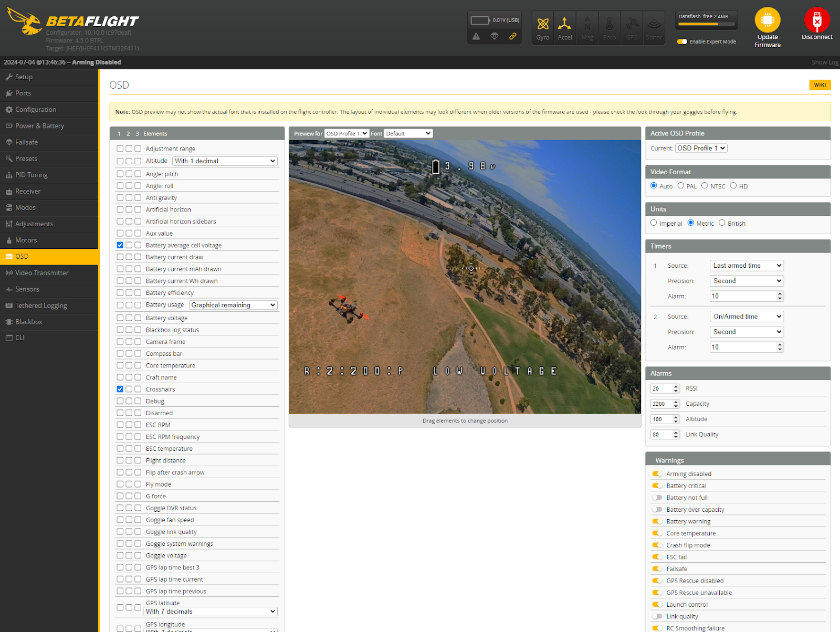This screenshot has width=840, height=632.
Task: Click the warning triangle icon in header
Action: click(x=476, y=36)
